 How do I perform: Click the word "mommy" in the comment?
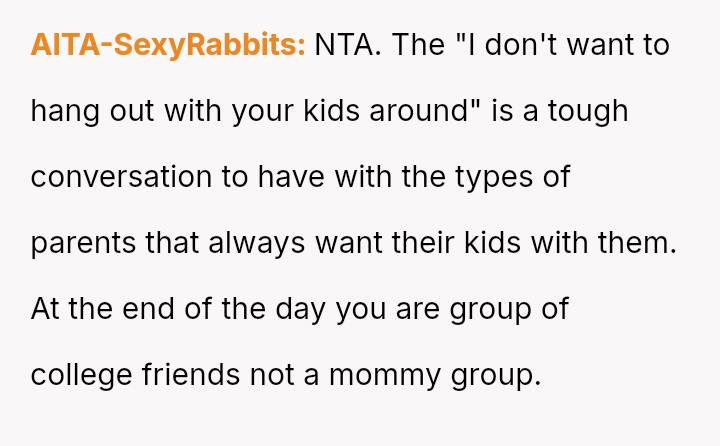385,376
